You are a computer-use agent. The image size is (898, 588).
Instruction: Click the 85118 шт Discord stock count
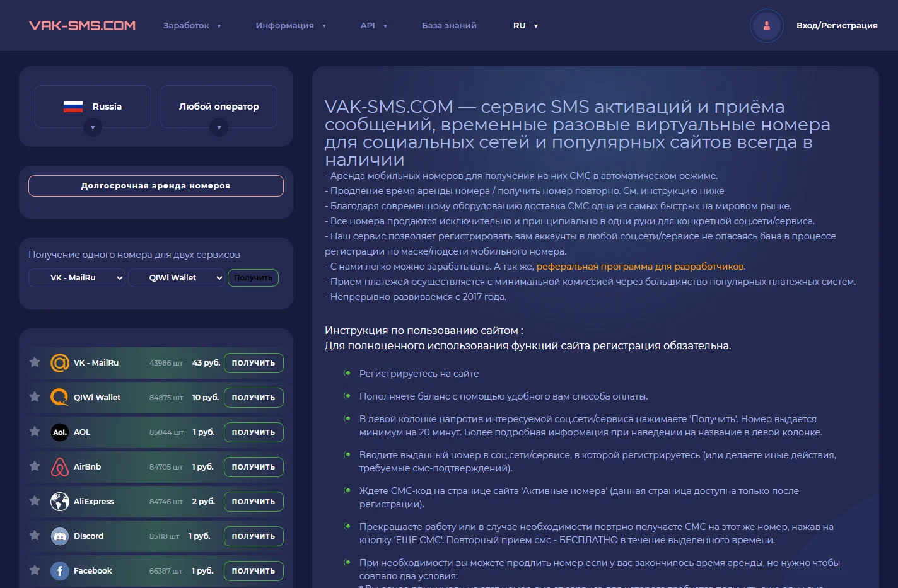pyautogui.click(x=165, y=536)
